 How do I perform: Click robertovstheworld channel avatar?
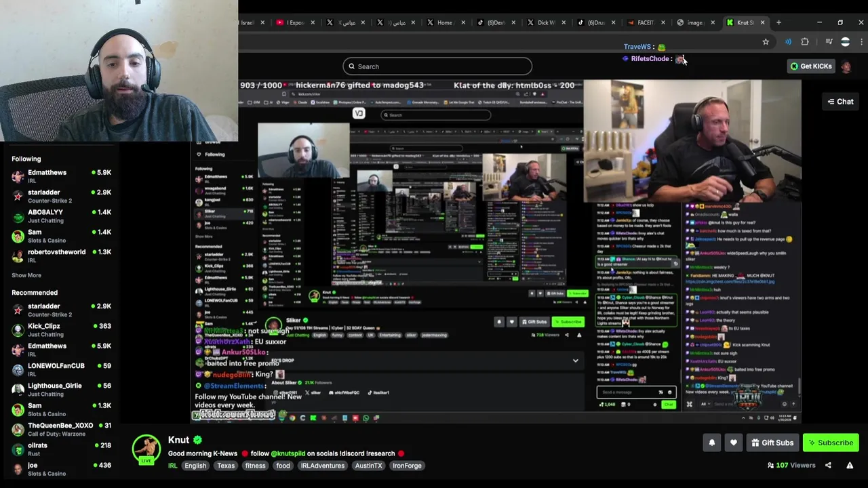pos(18,256)
